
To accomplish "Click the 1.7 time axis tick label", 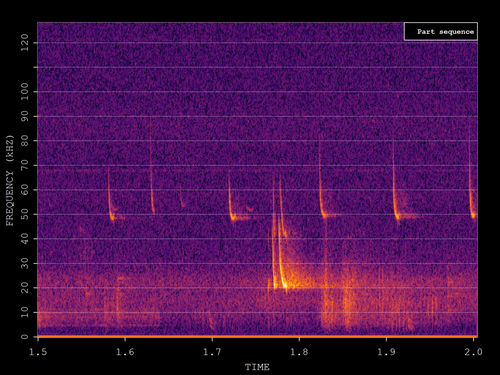I will (212, 352).
